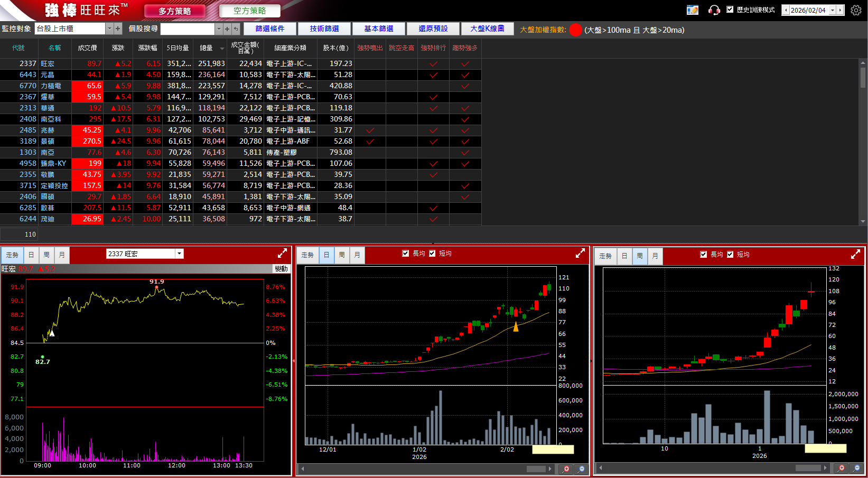Open the settings gear icon
This screenshot has height=478, width=868.
856,10
